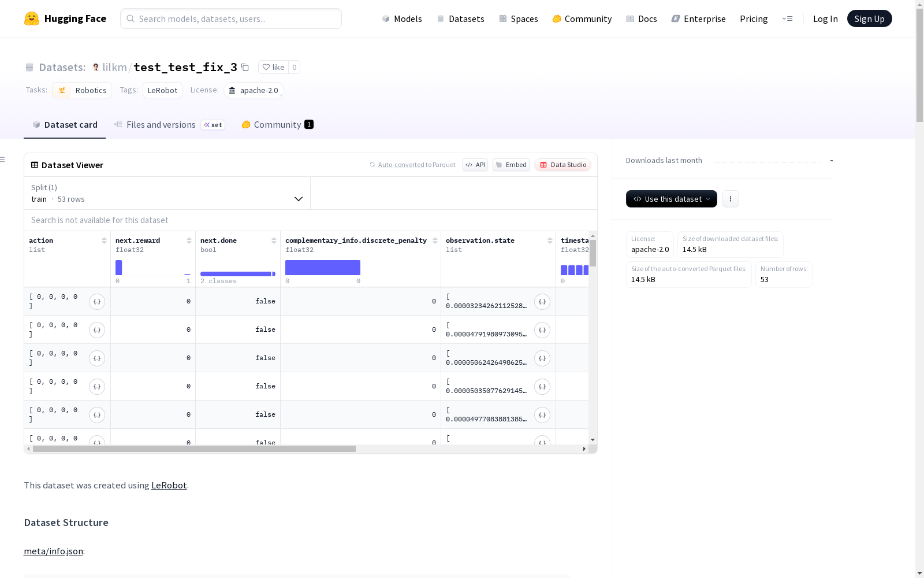Sort by the action column
The width and height of the screenshot is (924, 578).
point(104,240)
